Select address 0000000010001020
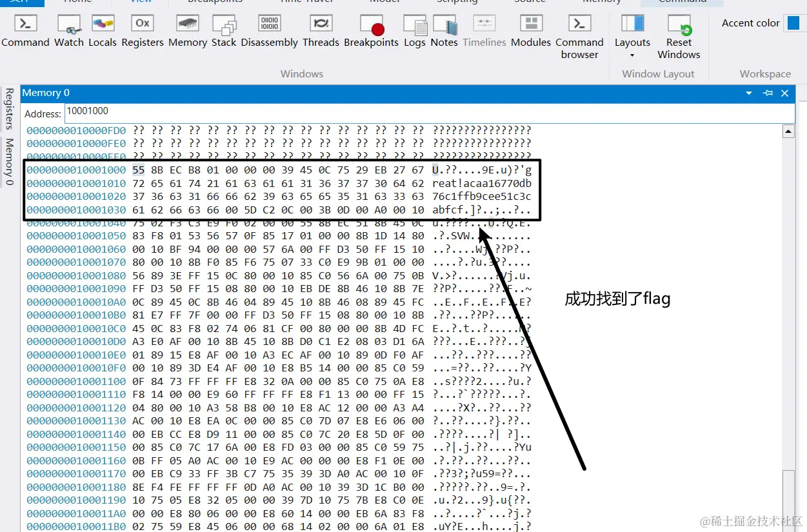 76,197
